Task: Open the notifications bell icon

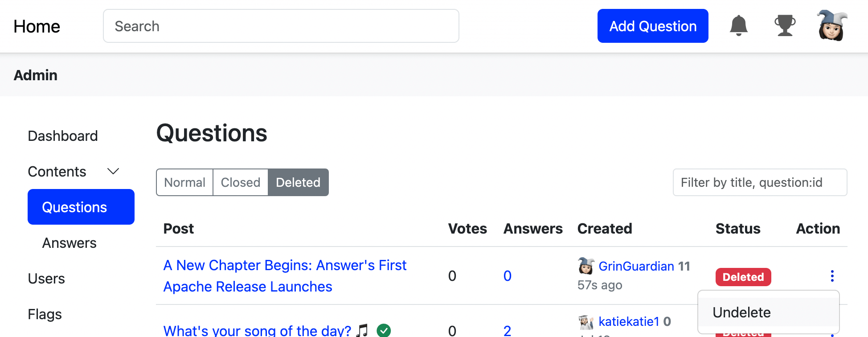Action: 738,25
